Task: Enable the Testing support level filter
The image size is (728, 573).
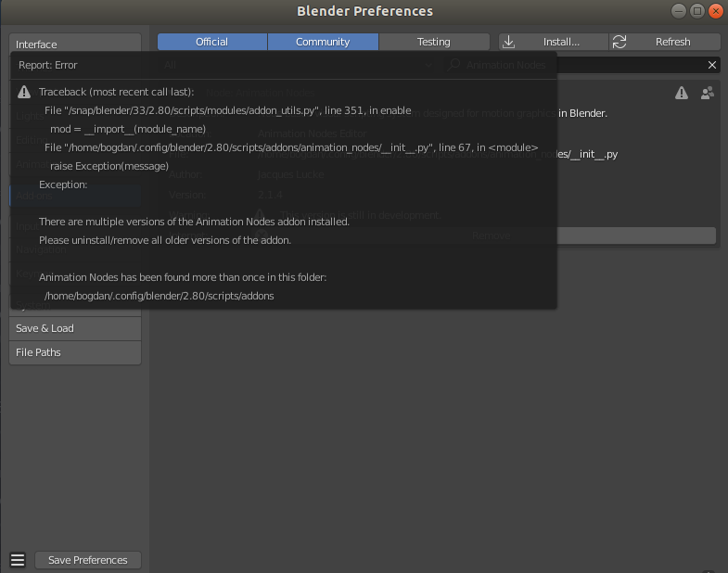Action: coord(434,42)
